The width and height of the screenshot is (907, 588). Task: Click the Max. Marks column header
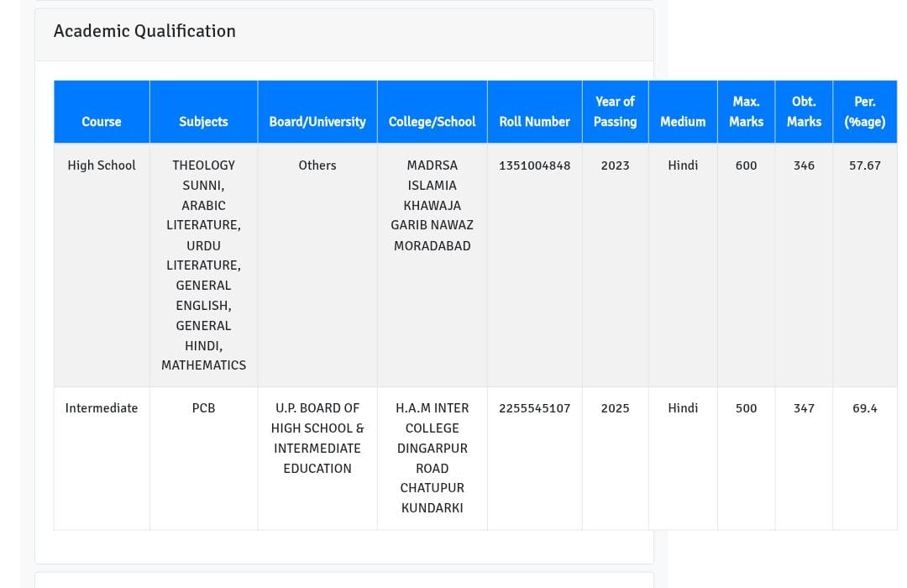click(747, 112)
